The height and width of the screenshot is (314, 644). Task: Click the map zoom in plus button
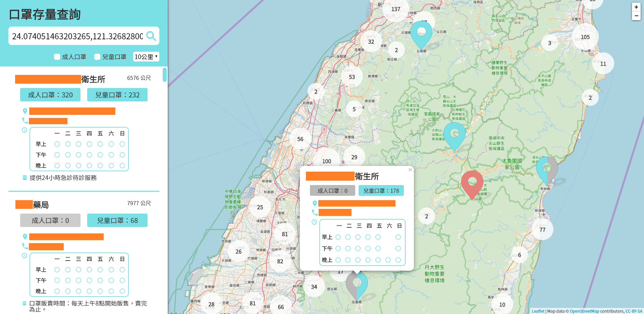(636, 7)
